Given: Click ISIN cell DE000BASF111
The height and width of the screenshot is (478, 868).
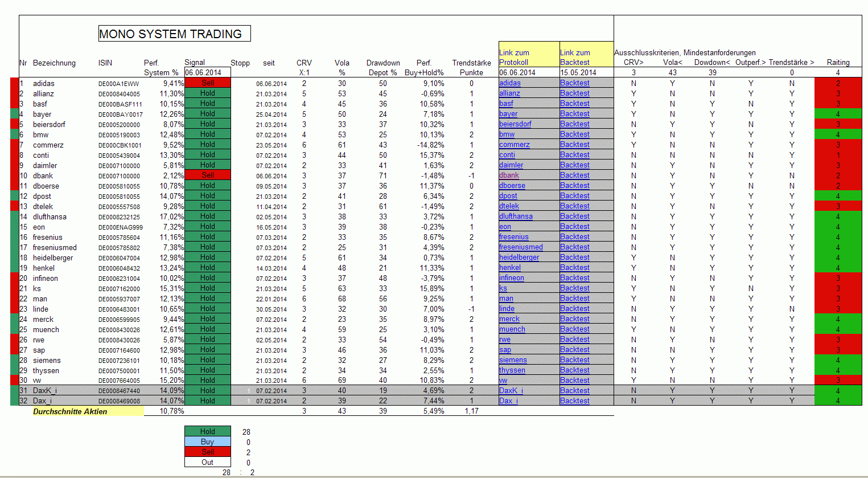Looking at the screenshot, I should point(120,104).
